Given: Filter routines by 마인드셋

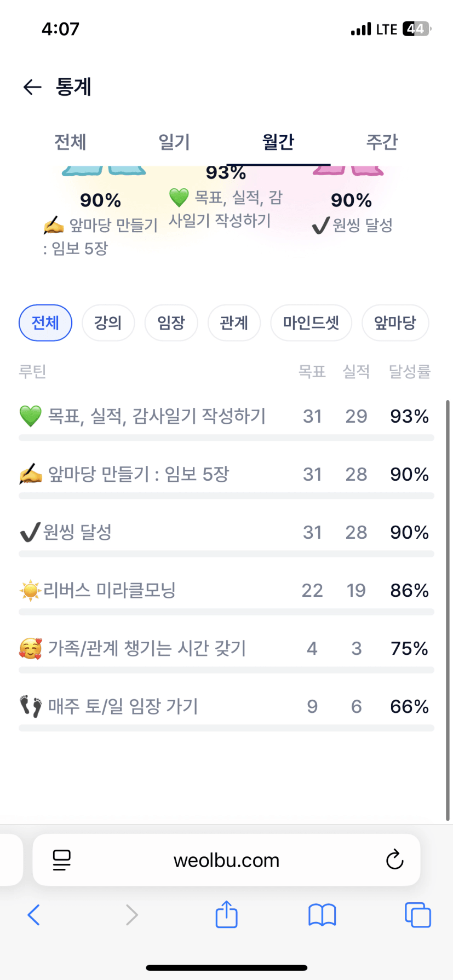Looking at the screenshot, I should pyautogui.click(x=311, y=323).
